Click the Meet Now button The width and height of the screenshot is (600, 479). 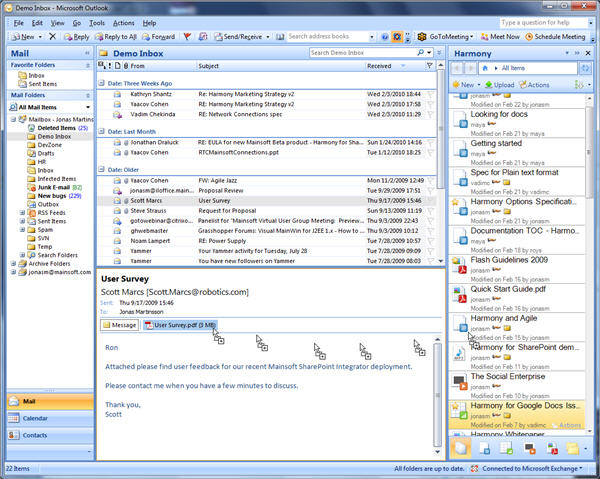click(x=500, y=37)
